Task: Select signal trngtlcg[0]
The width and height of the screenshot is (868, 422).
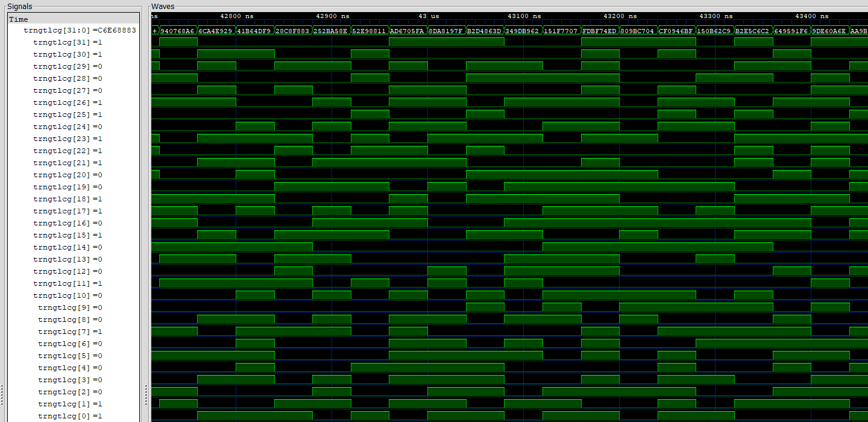Action: coord(70,416)
